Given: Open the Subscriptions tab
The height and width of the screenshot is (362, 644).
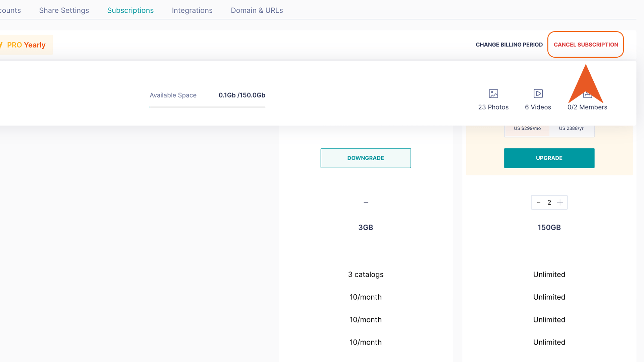Looking at the screenshot, I should tap(130, 10).
